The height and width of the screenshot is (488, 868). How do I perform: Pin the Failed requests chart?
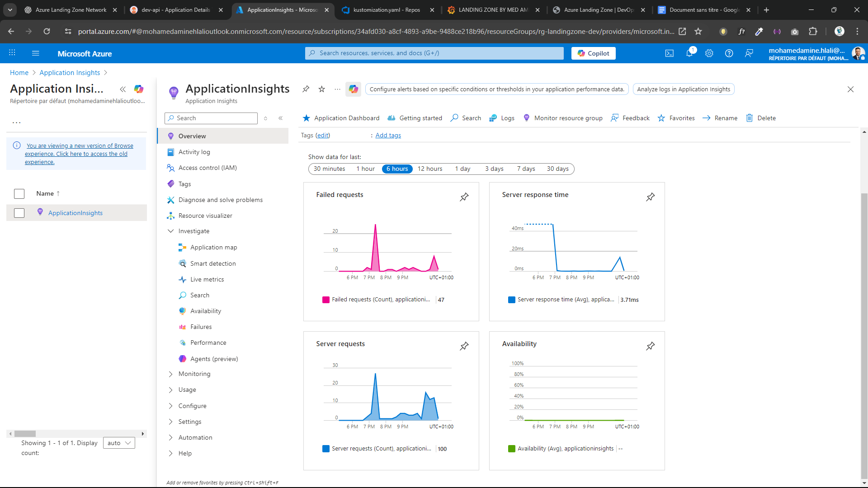tap(464, 197)
